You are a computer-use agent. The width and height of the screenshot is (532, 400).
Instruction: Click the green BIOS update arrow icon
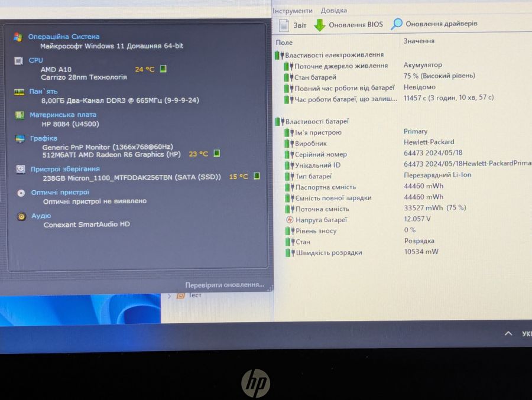tap(319, 25)
